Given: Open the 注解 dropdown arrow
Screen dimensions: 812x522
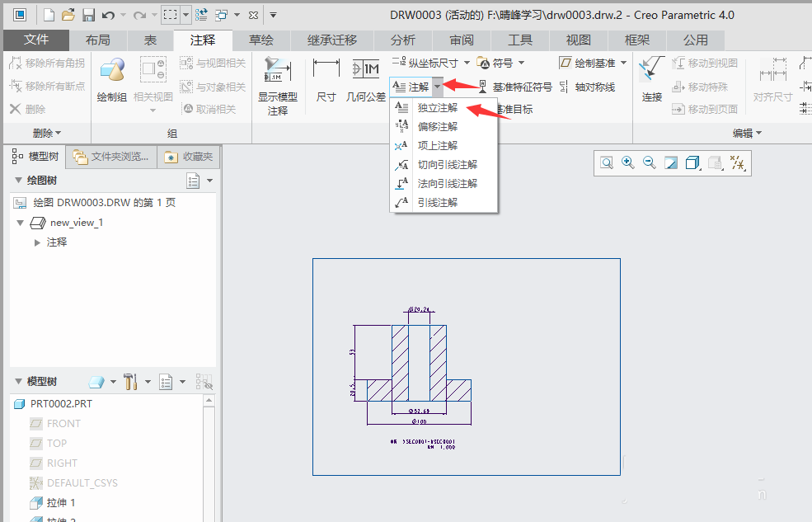Looking at the screenshot, I should [436, 87].
